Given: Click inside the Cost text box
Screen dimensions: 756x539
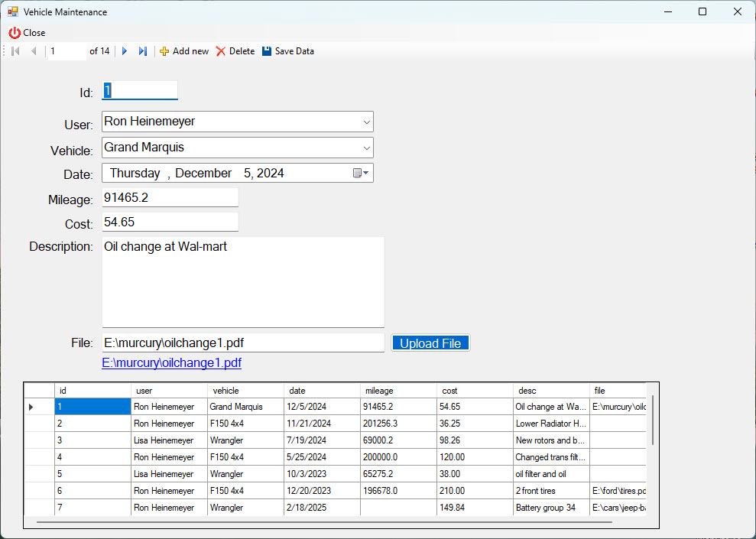Looking at the screenshot, I should (x=170, y=222).
